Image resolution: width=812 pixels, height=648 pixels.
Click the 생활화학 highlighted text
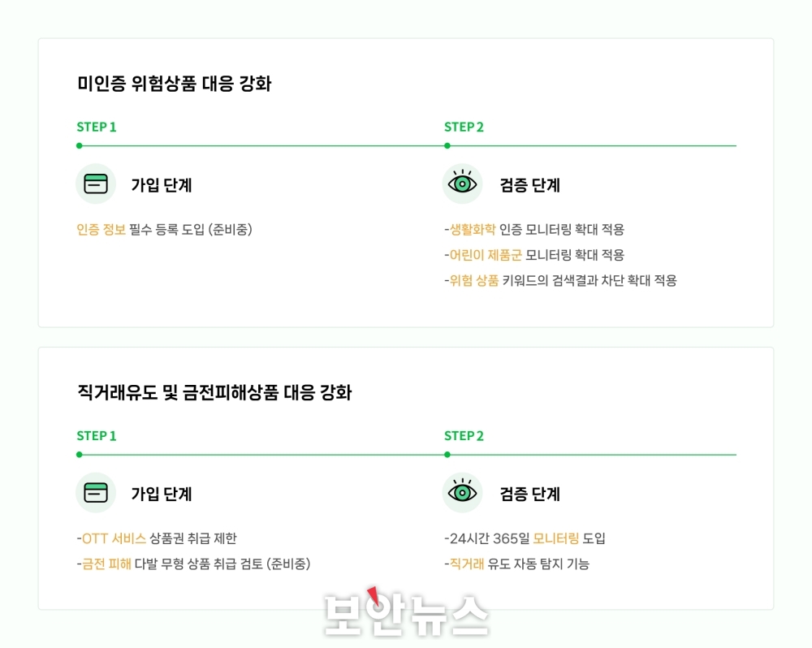tap(473, 230)
